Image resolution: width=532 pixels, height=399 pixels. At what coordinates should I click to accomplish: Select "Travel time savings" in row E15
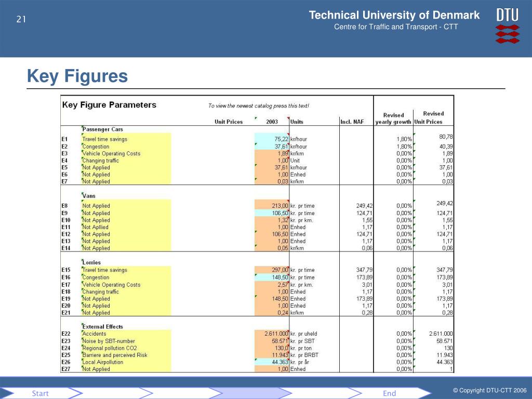[105, 270]
